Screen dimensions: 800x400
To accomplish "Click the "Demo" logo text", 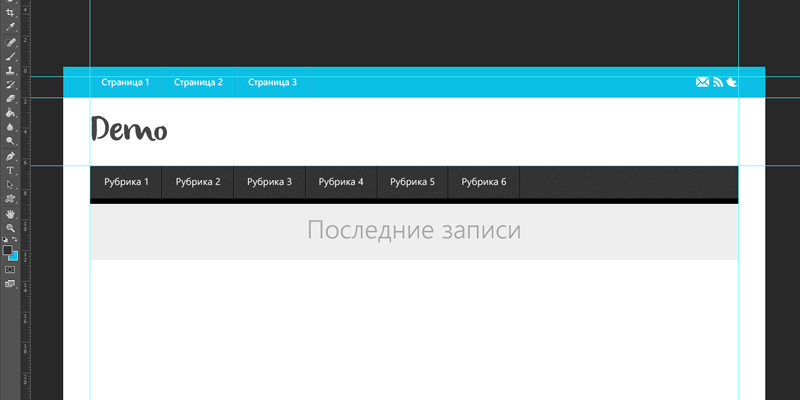I will coord(129,130).
